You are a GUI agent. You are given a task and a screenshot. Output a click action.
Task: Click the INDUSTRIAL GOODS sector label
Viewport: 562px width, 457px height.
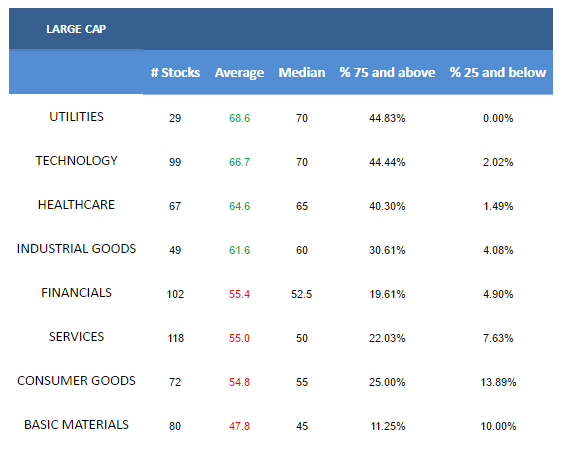click(76, 249)
